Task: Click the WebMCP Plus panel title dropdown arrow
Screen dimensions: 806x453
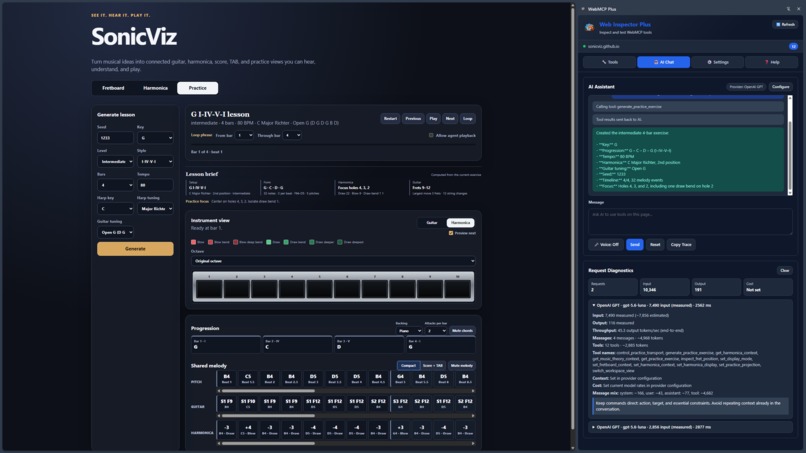Action: pos(583,9)
